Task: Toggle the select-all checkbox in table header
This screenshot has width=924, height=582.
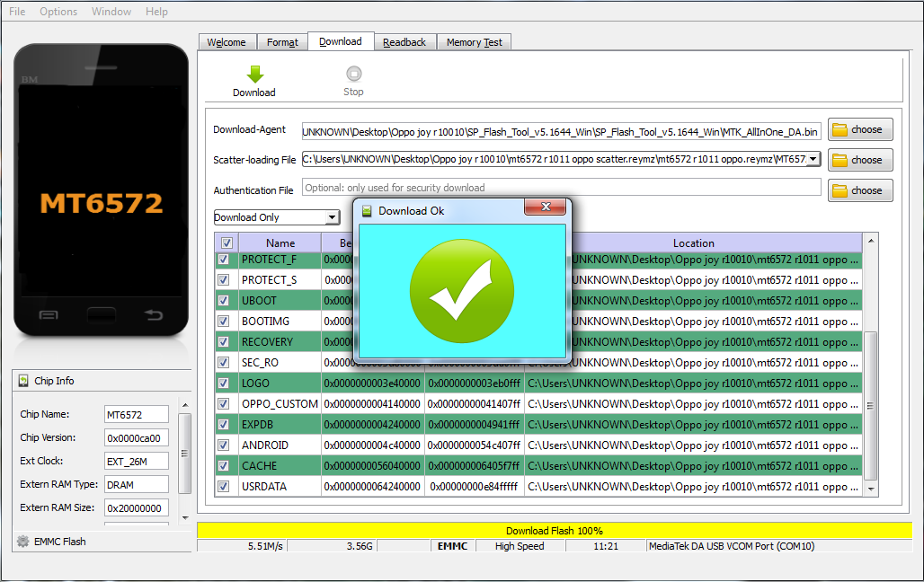Action: pos(227,242)
